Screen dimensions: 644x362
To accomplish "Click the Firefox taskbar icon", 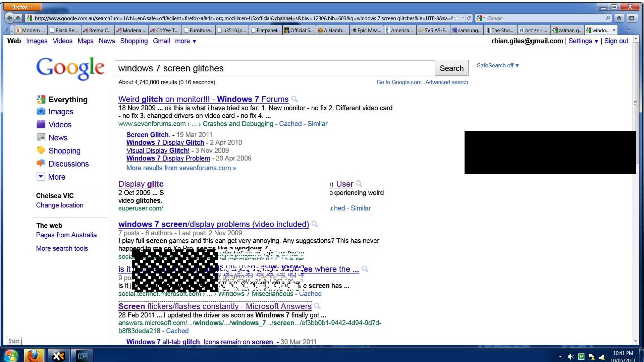I will coord(34,356).
